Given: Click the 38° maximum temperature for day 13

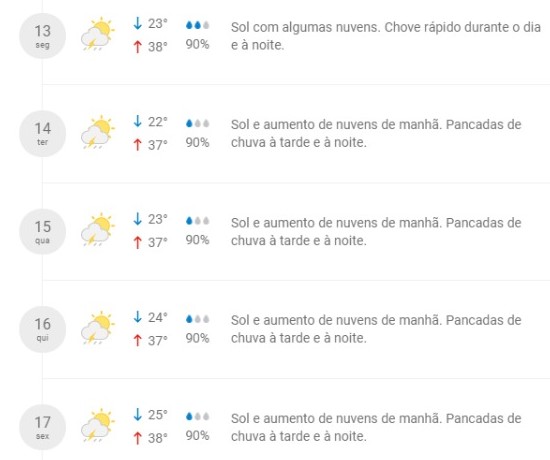Looking at the screenshot, I should coord(157,47).
